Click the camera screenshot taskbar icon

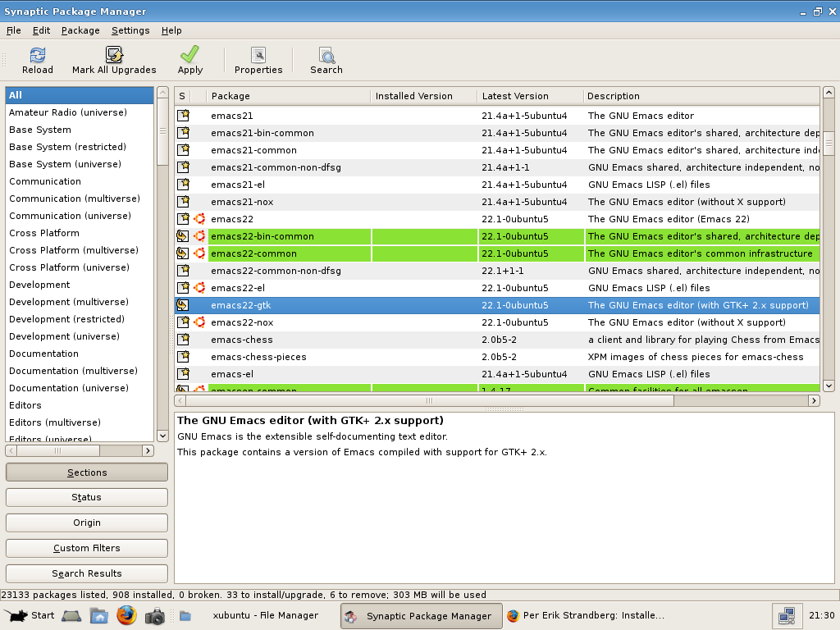pyautogui.click(x=155, y=616)
